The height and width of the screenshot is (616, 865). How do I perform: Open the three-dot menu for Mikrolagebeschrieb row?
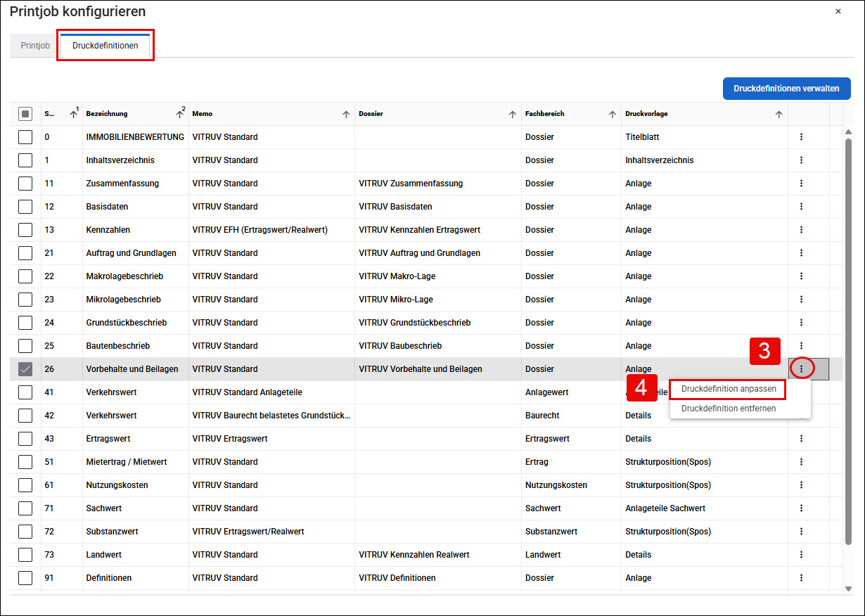point(801,300)
